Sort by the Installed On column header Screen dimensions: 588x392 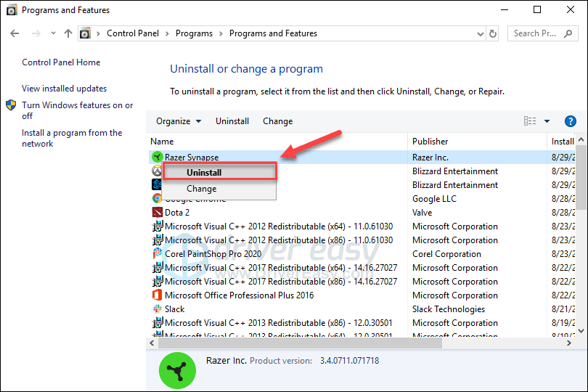click(x=563, y=142)
